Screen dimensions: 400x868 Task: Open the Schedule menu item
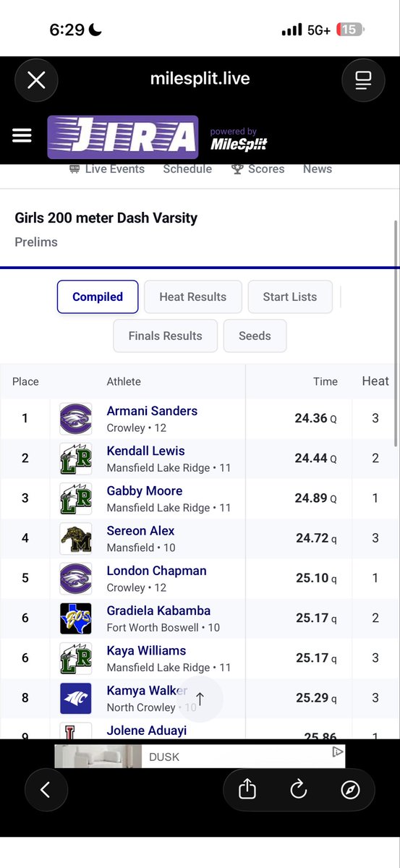click(187, 169)
